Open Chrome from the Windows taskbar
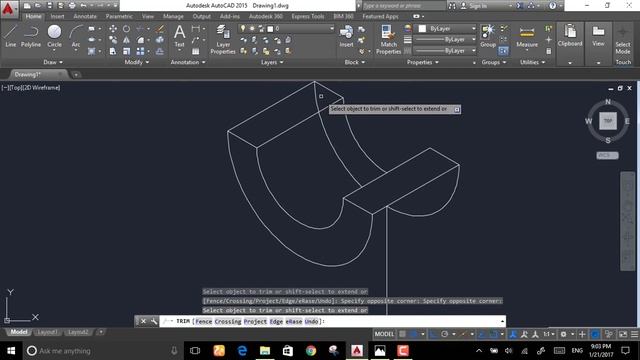This screenshot has height=360, width=640. click(x=311, y=351)
